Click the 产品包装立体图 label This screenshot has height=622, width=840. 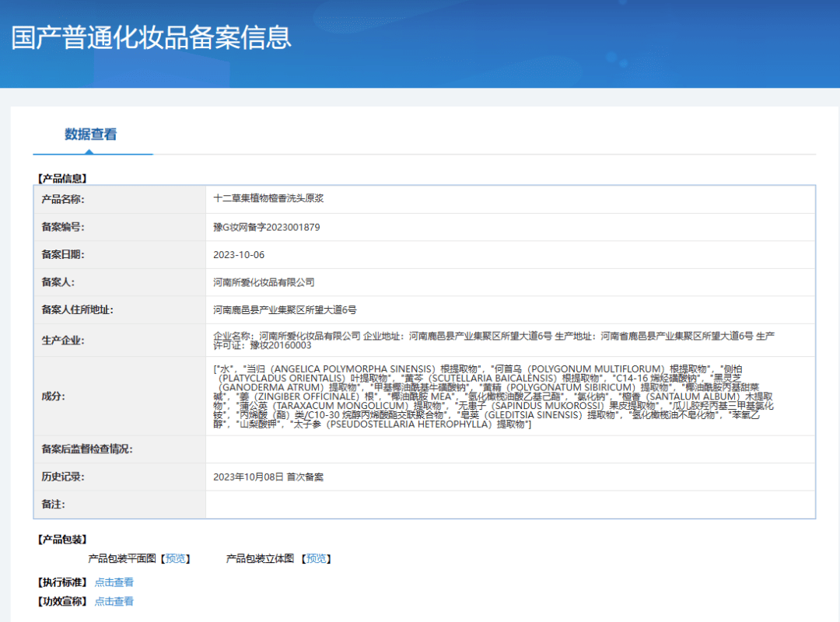[261, 559]
